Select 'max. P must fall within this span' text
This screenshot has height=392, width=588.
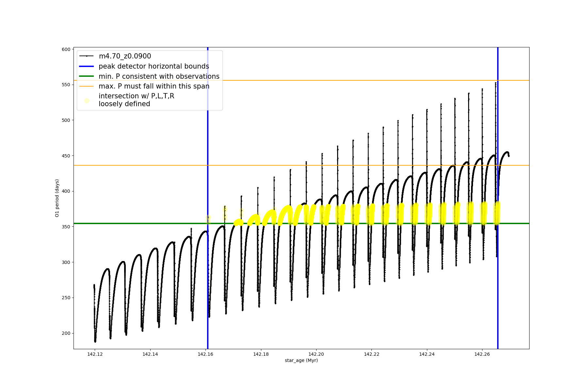tap(154, 86)
